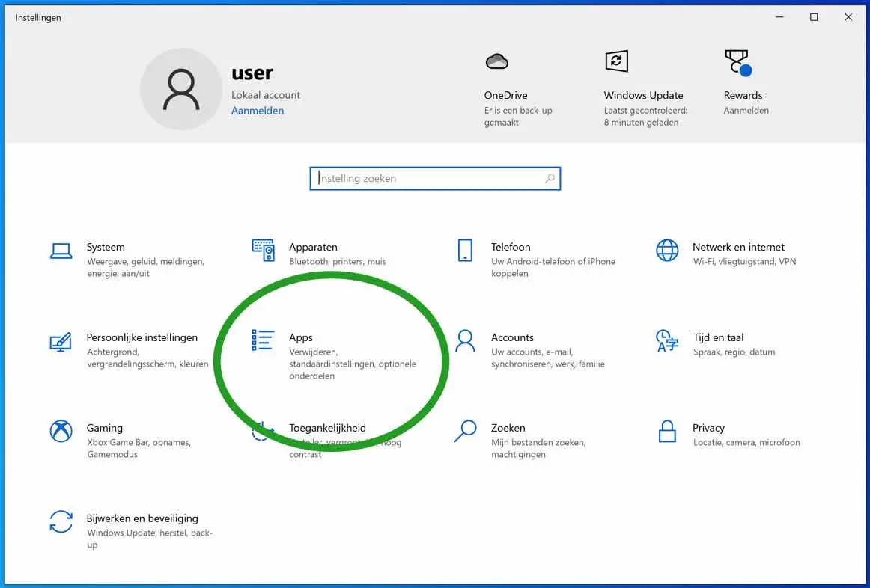Viewport: 870px width, 588px height.
Task: Select the Tijd en taal heading
Action: coord(718,337)
